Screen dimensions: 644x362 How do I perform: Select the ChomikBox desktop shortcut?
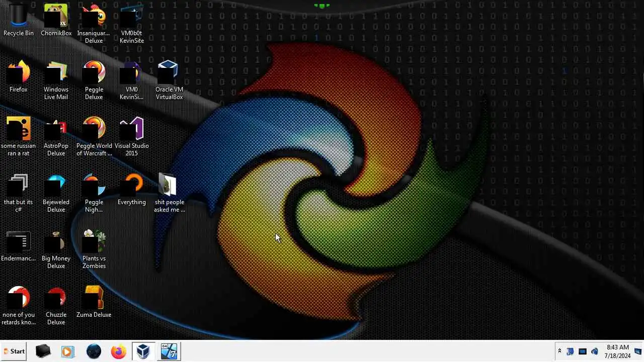(x=56, y=21)
